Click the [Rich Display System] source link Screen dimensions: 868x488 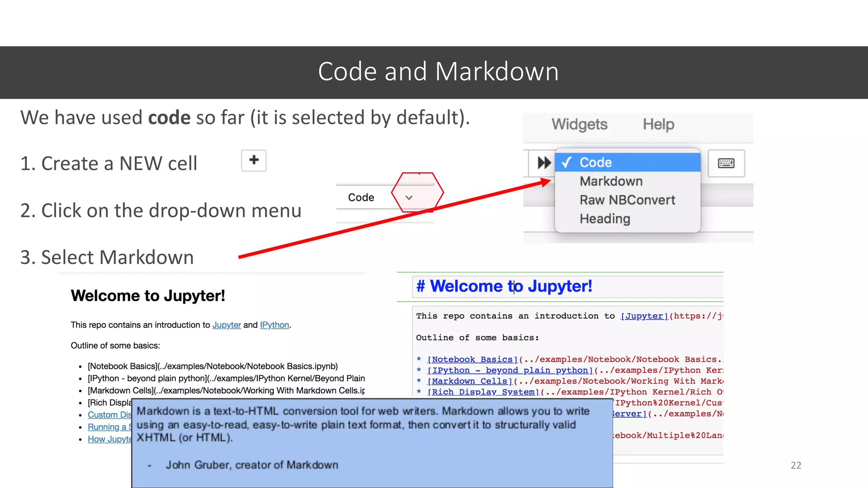point(483,392)
